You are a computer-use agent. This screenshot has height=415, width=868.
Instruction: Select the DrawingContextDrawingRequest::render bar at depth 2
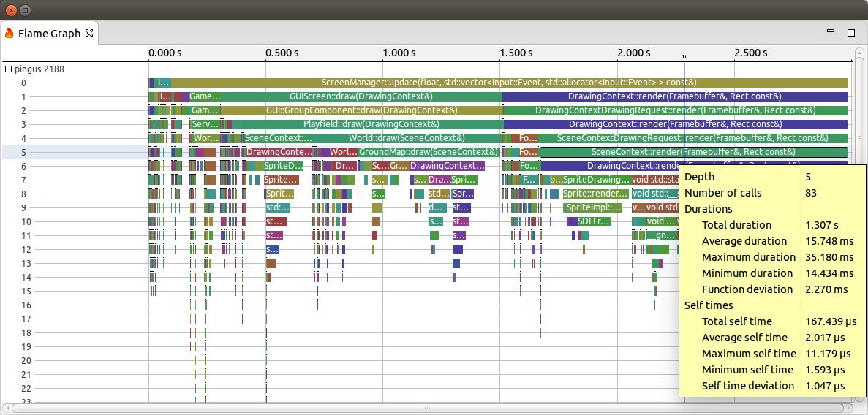click(x=675, y=110)
